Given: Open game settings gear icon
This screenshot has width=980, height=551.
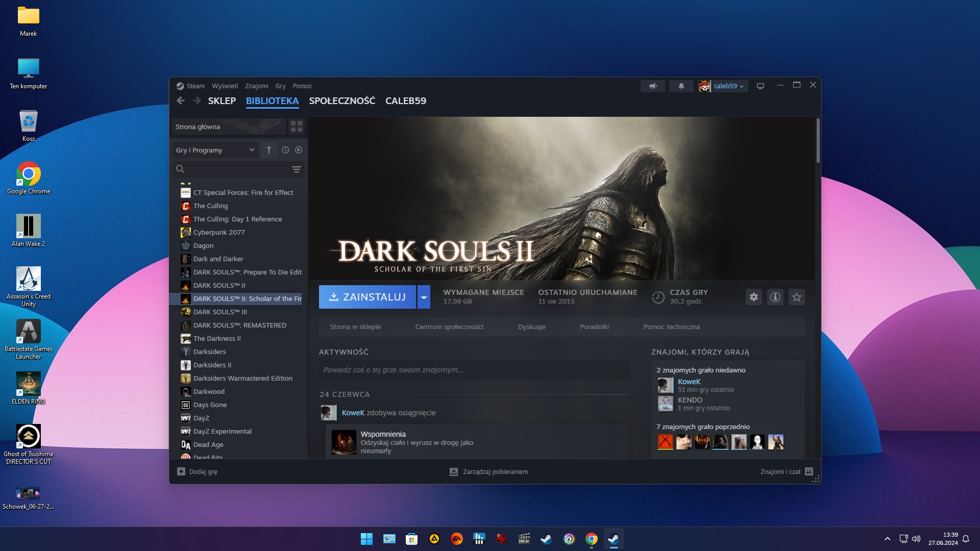Looking at the screenshot, I should (754, 297).
